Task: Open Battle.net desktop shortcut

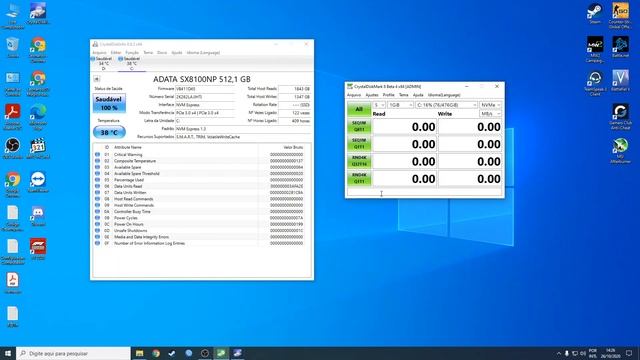Action: [x=620, y=47]
